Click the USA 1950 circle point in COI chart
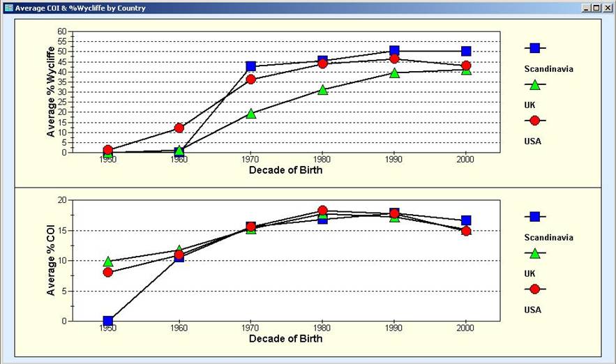Viewport: 616px width, 364px height. point(107,272)
